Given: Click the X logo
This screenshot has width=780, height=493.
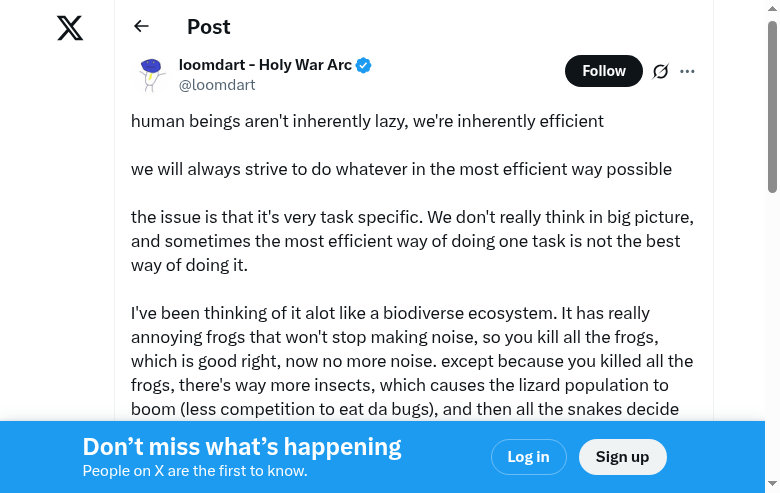Looking at the screenshot, I should point(70,28).
